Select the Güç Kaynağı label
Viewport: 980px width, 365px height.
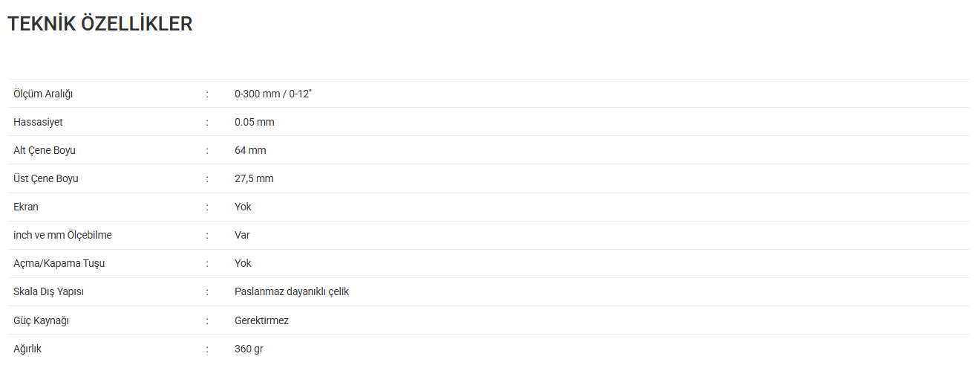[42, 320]
